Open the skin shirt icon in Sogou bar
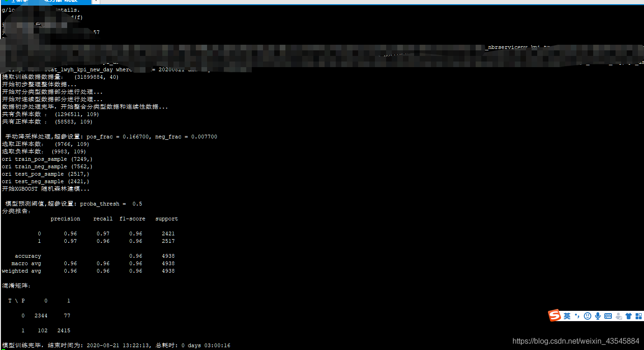The image size is (644, 350). point(629,316)
